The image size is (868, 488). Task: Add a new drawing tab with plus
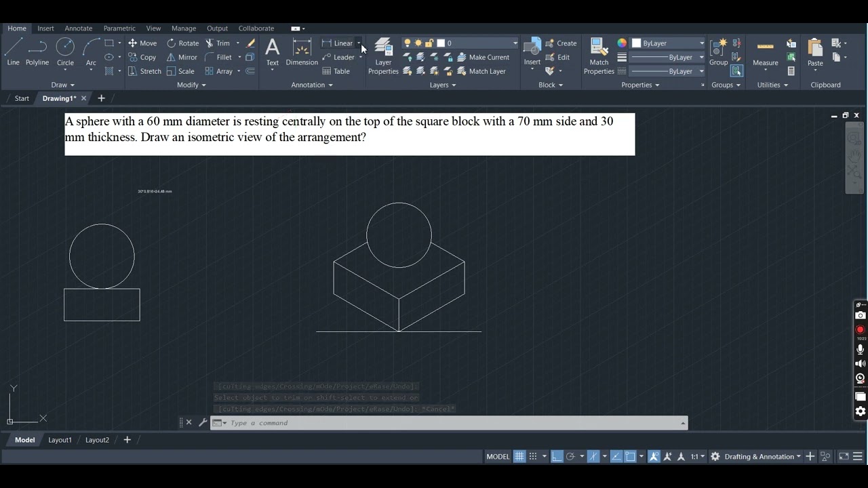[101, 98]
